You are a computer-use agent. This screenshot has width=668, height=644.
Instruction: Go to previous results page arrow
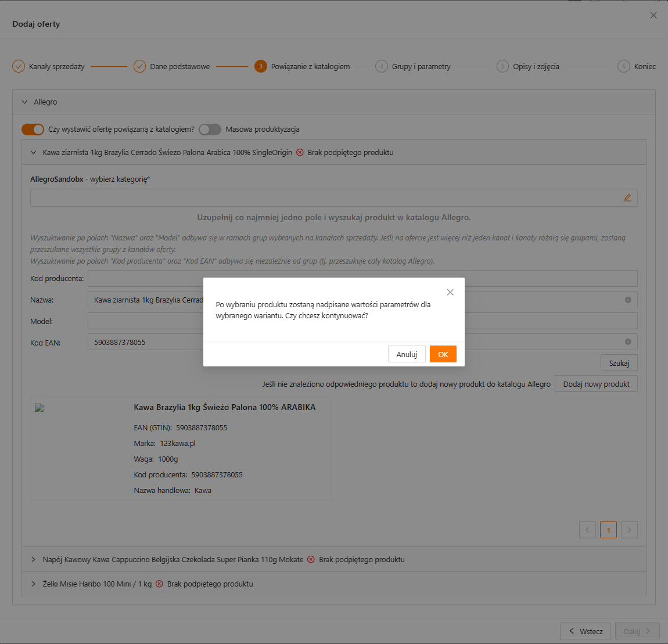tap(587, 530)
